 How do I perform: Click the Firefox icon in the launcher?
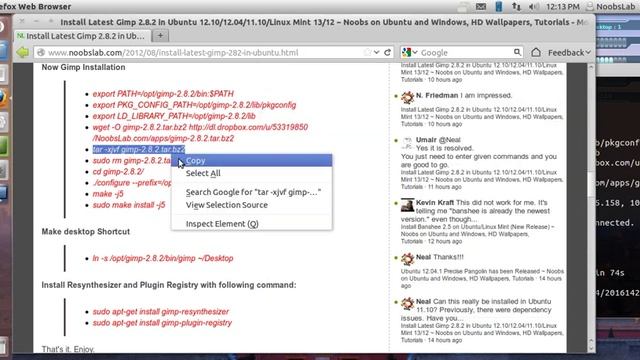point(2,98)
